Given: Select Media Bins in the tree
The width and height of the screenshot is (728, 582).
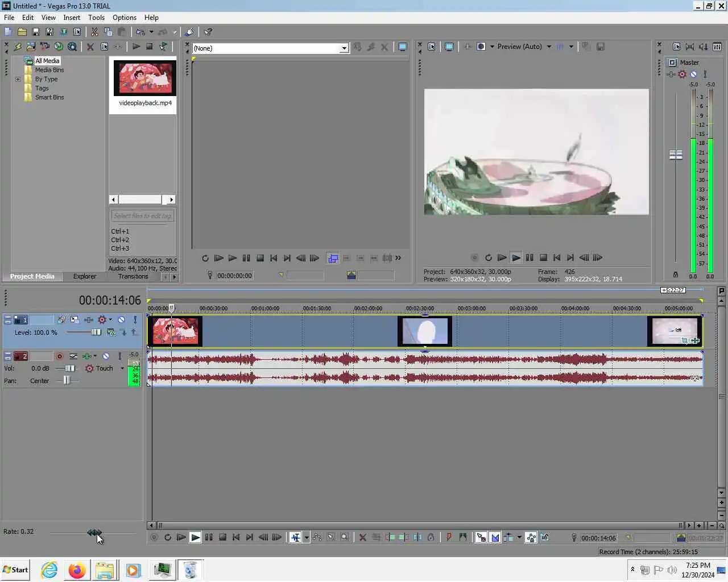Looking at the screenshot, I should pyautogui.click(x=49, y=70).
